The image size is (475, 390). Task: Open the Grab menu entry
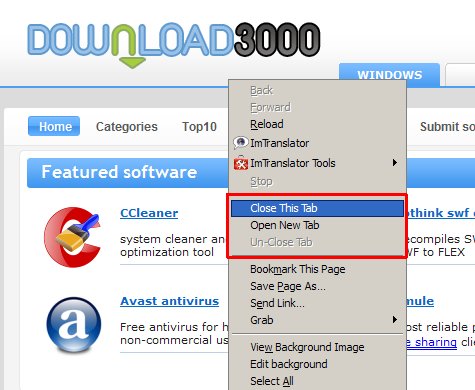318,320
